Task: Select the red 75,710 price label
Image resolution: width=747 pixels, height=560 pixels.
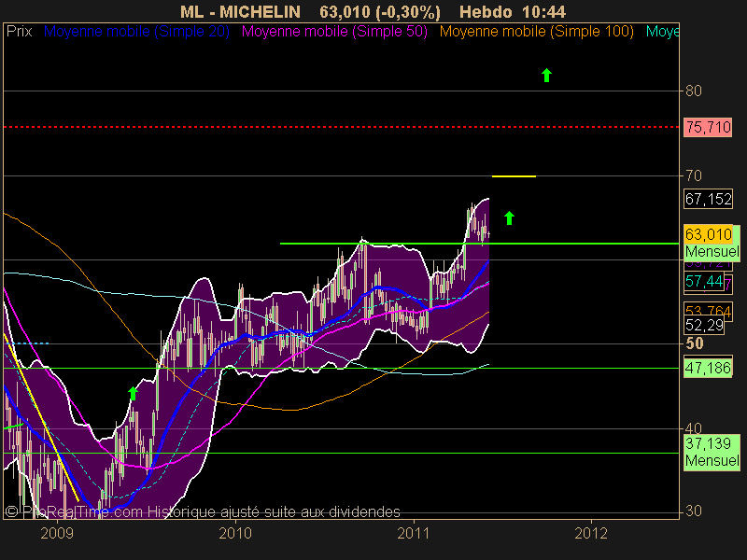Action: pos(708,127)
